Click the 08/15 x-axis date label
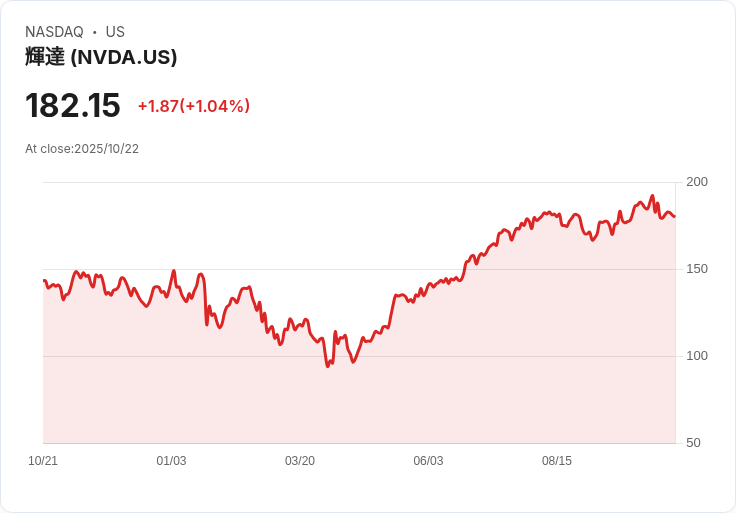This screenshot has height=513, width=736. [x=557, y=461]
